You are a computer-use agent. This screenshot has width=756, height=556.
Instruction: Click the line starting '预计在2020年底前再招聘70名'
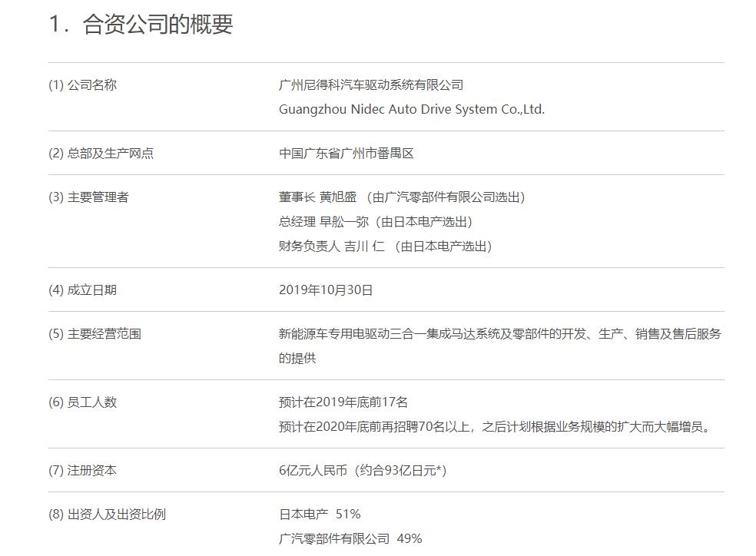(x=495, y=427)
